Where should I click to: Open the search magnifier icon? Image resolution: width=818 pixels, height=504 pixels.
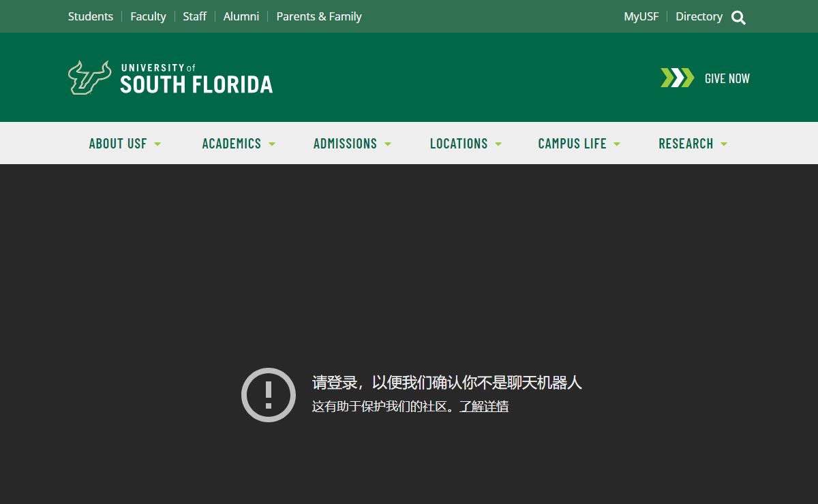tap(738, 18)
